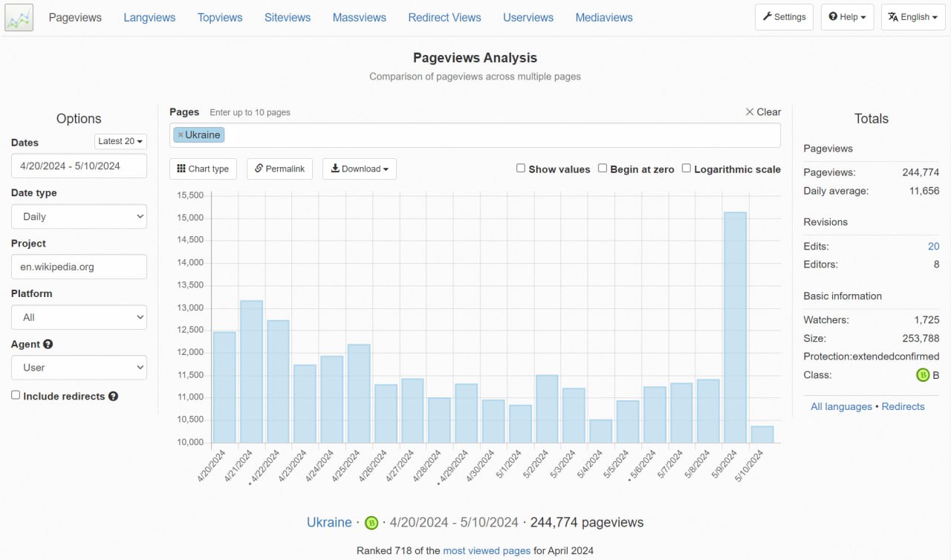The width and height of the screenshot is (951, 560).
Task: Enable Logarithmic scale checkbox
Action: 687,169
